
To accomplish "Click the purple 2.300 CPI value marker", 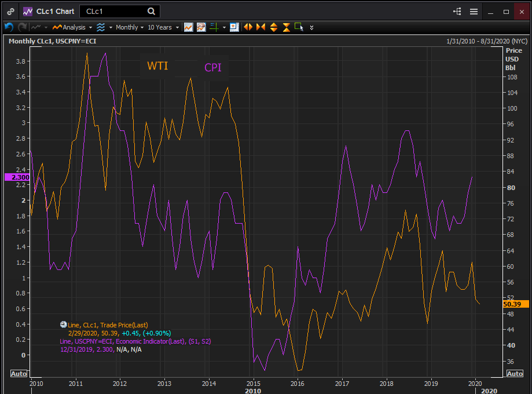I will [x=17, y=177].
